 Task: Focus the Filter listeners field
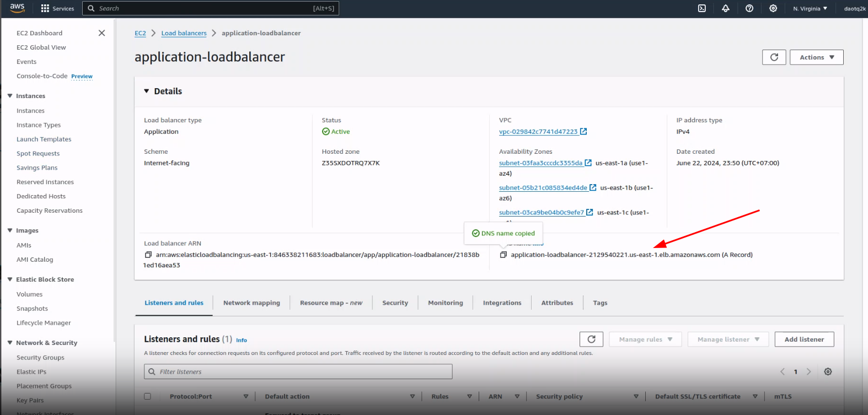pos(298,372)
